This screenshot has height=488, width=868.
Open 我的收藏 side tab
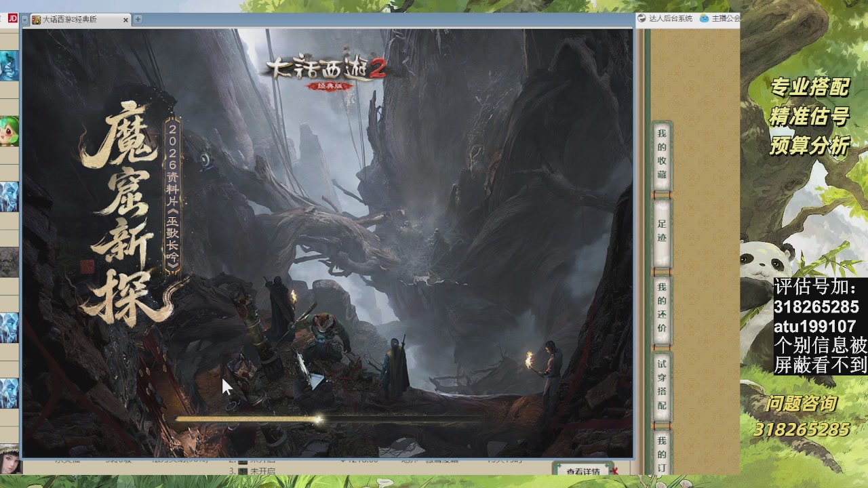click(x=661, y=155)
